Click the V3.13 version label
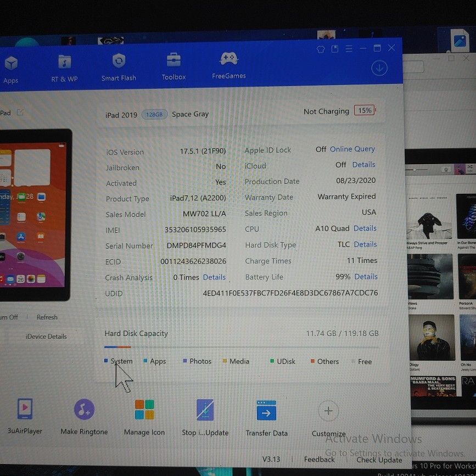Viewport: 476px width, 476px height. click(x=271, y=459)
